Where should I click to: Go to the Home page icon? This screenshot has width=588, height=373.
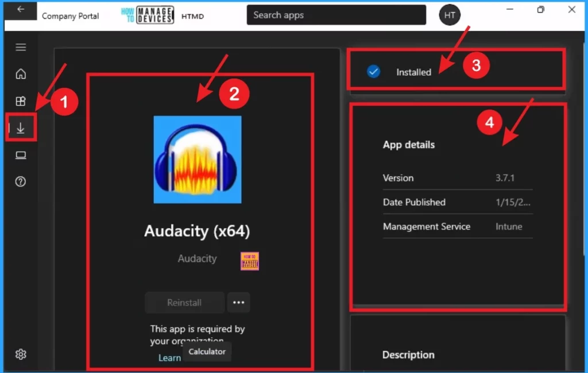coord(21,74)
